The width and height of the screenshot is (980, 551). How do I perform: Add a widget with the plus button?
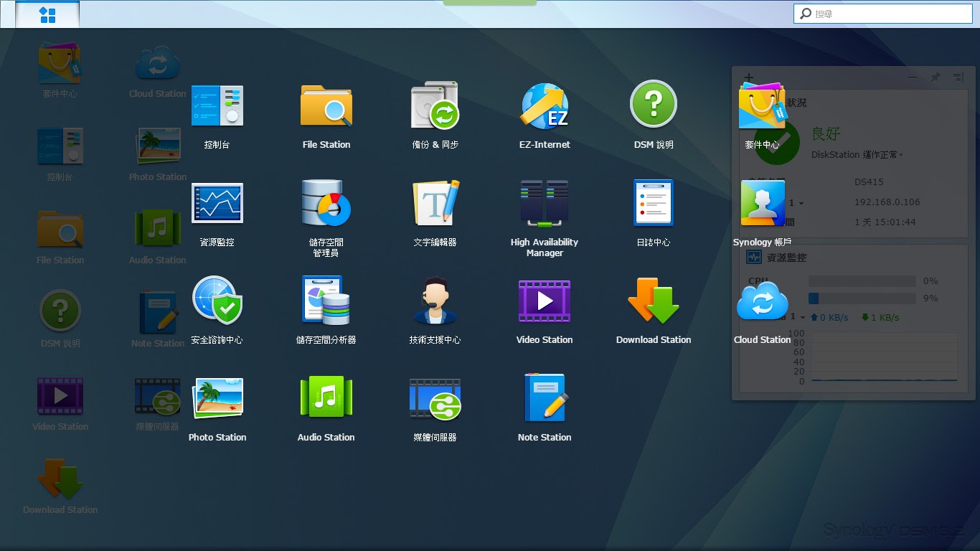click(x=748, y=77)
